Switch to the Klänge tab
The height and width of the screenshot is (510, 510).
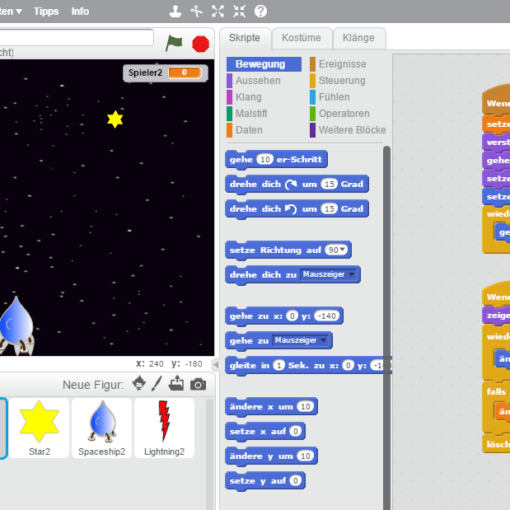click(359, 38)
